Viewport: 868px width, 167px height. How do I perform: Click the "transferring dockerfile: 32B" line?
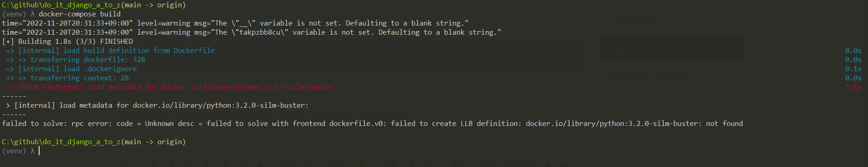pos(76,60)
